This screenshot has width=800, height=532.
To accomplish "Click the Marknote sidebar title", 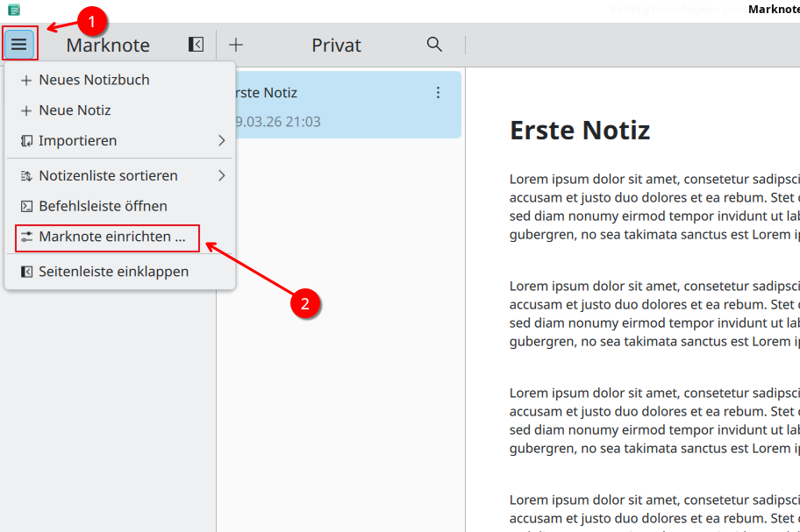I will [108, 46].
